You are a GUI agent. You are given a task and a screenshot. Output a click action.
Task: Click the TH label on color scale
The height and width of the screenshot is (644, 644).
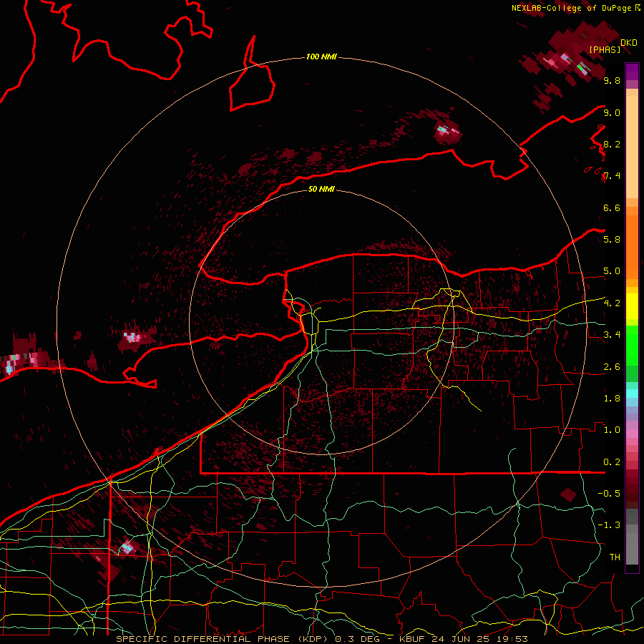[x=615, y=557]
